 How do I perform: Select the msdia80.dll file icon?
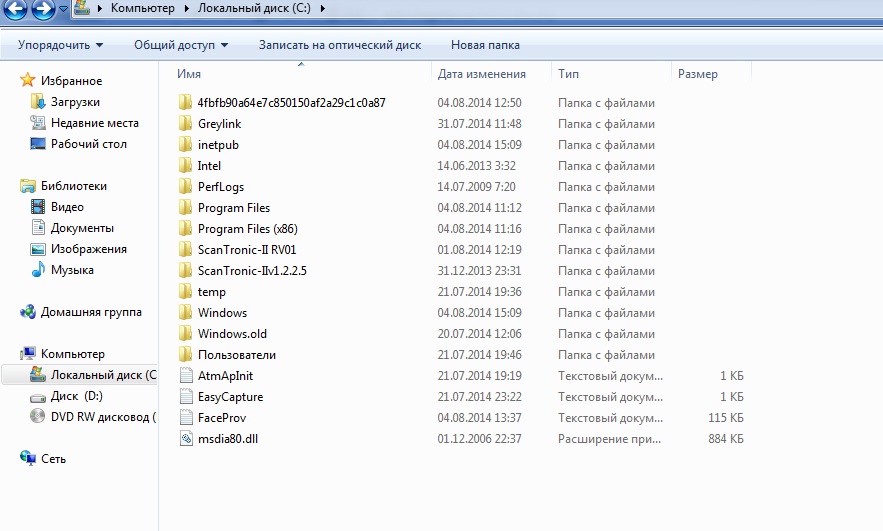click(x=185, y=439)
